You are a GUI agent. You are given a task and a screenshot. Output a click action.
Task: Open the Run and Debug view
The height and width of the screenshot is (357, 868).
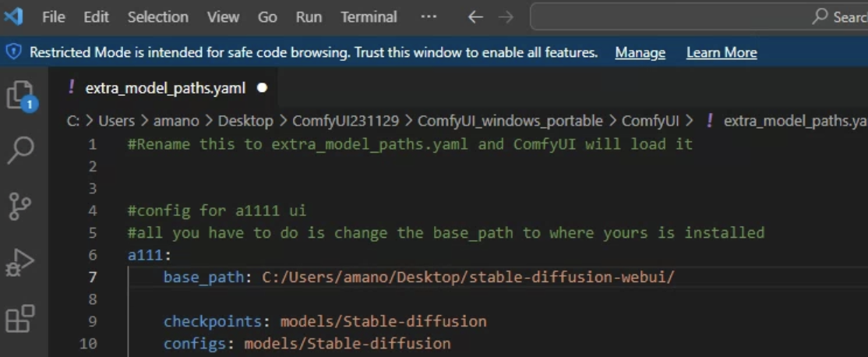pyautogui.click(x=20, y=263)
